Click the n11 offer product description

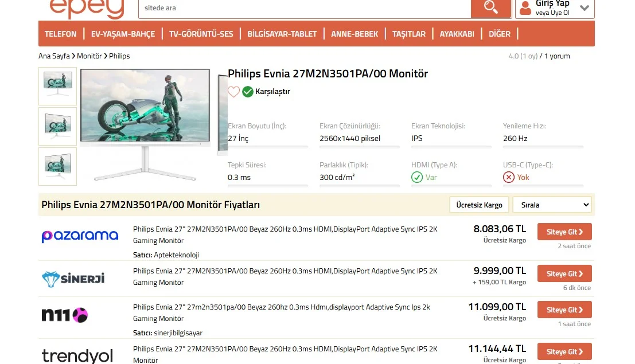282,312
